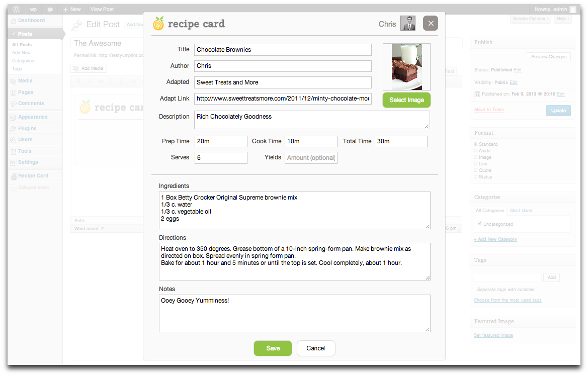
Task: Click the Update button
Action: pos(558,111)
